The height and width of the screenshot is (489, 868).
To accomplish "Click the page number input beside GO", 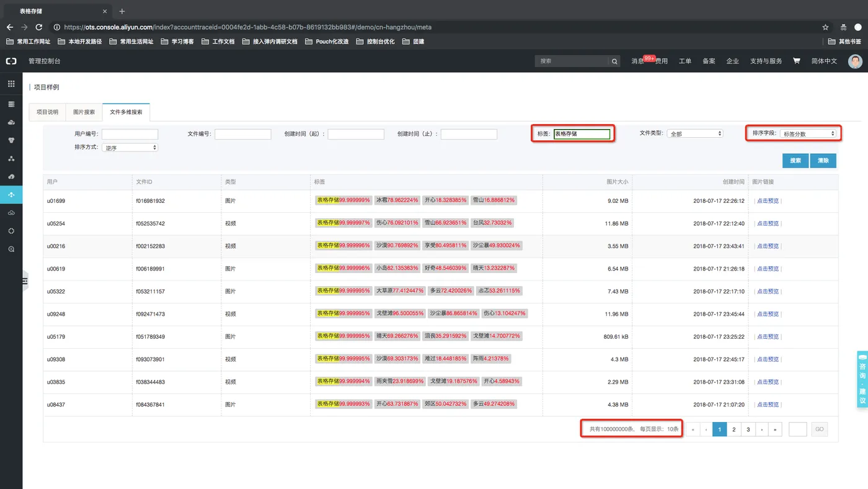I will click(x=798, y=429).
